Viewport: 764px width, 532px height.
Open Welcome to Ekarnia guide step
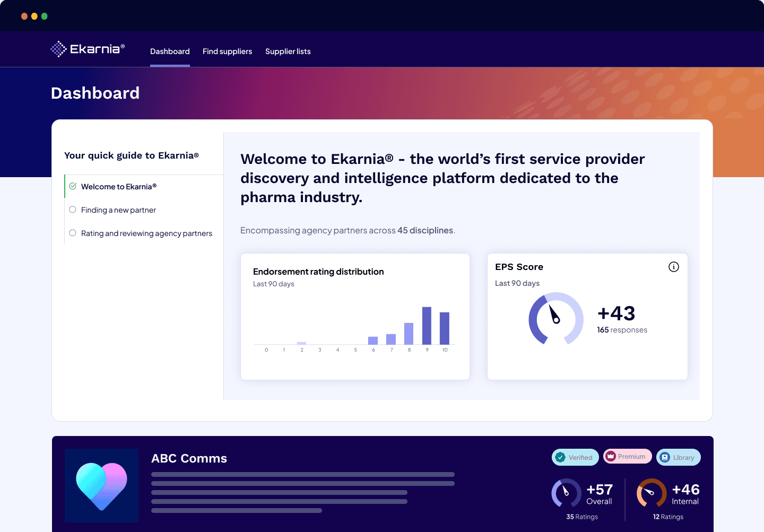[144, 187]
